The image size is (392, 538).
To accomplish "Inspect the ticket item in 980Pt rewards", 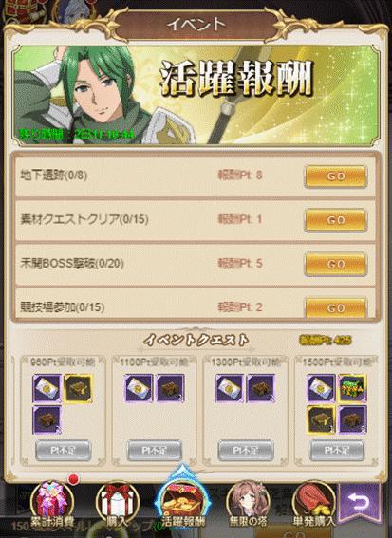I will (x=47, y=388).
